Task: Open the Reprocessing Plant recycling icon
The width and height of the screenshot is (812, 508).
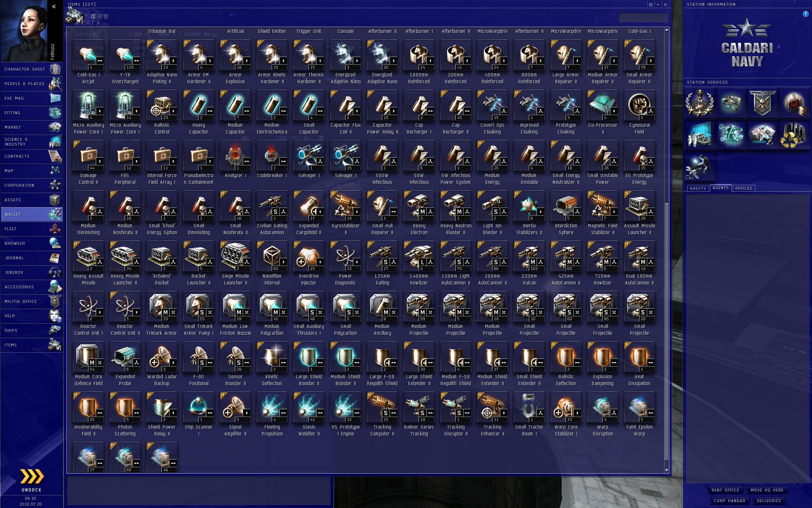Action: coord(794,134)
